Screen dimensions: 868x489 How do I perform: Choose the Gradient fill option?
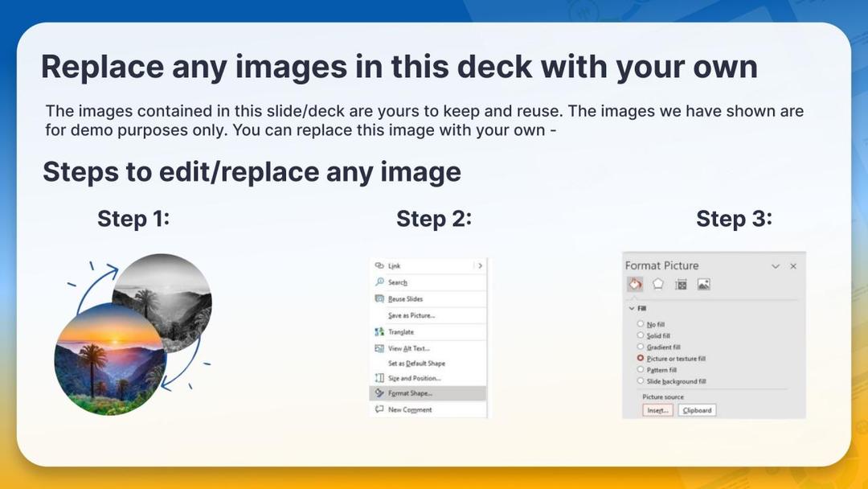point(641,347)
